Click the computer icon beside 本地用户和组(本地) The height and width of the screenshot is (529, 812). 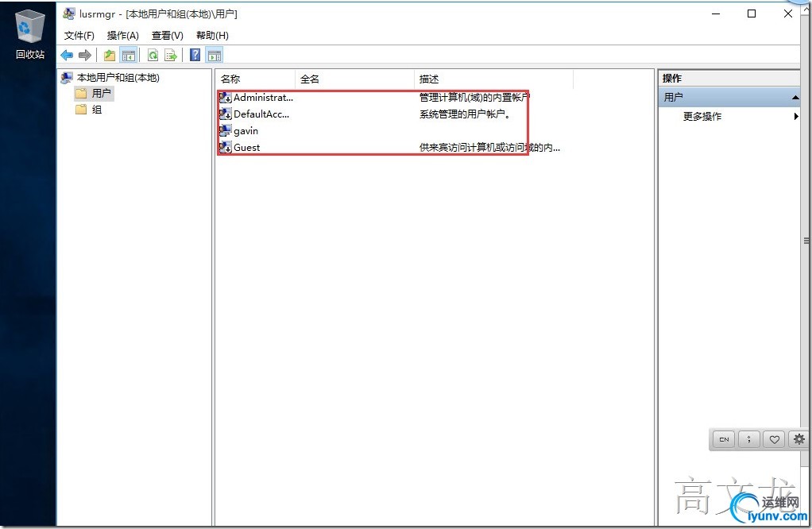(67, 78)
